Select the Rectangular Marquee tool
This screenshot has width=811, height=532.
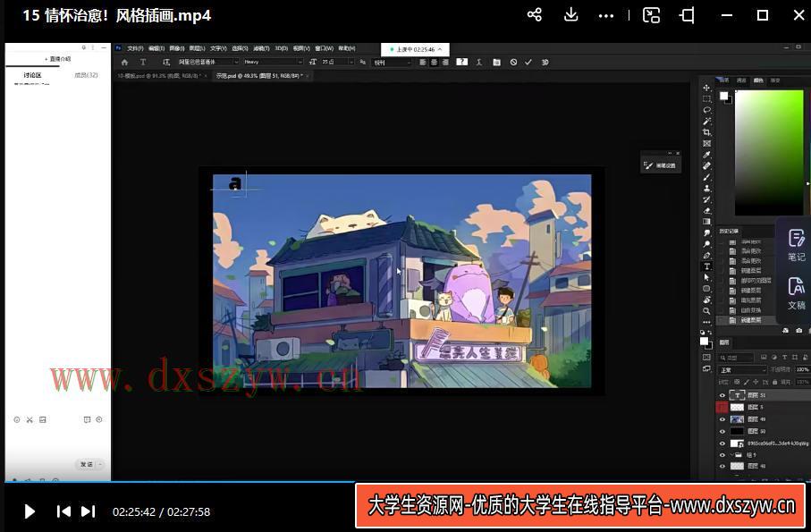point(706,98)
